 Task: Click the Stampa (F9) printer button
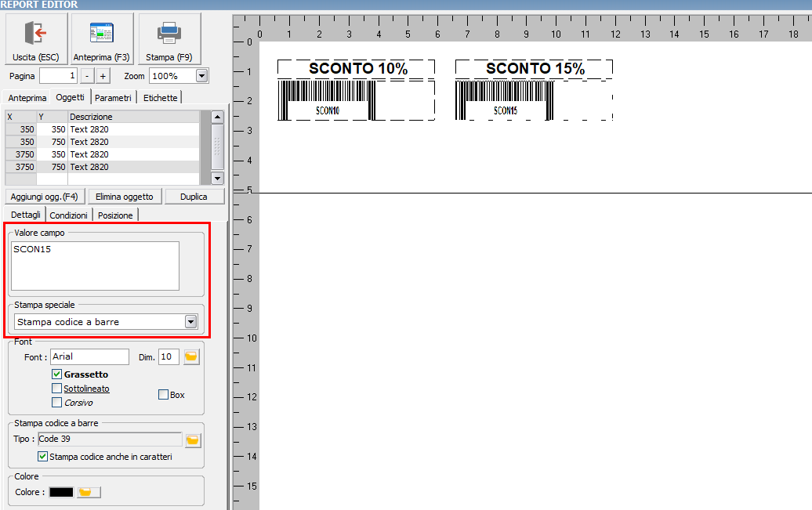point(169,39)
